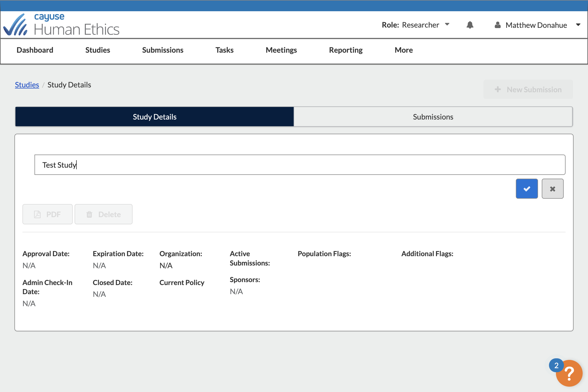The image size is (588, 392).
Task: Open the Reporting page
Action: click(346, 50)
